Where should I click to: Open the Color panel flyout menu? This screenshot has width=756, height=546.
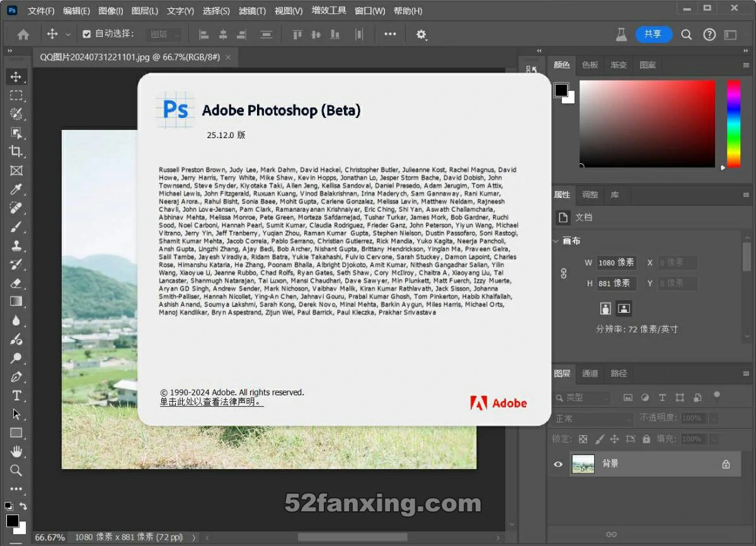coord(747,65)
